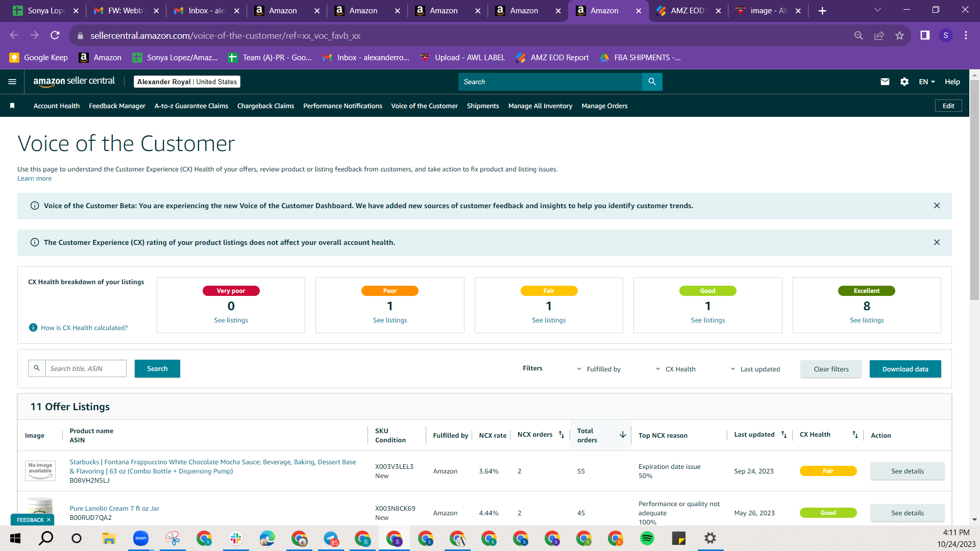Open Slack from the taskbar
Screen dimensions: 980x551
tap(236, 538)
